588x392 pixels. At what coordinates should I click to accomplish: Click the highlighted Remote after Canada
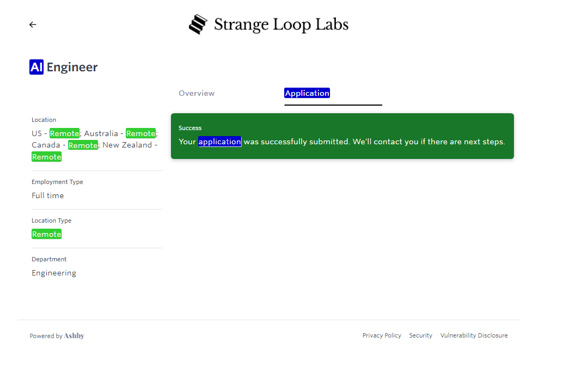point(83,145)
